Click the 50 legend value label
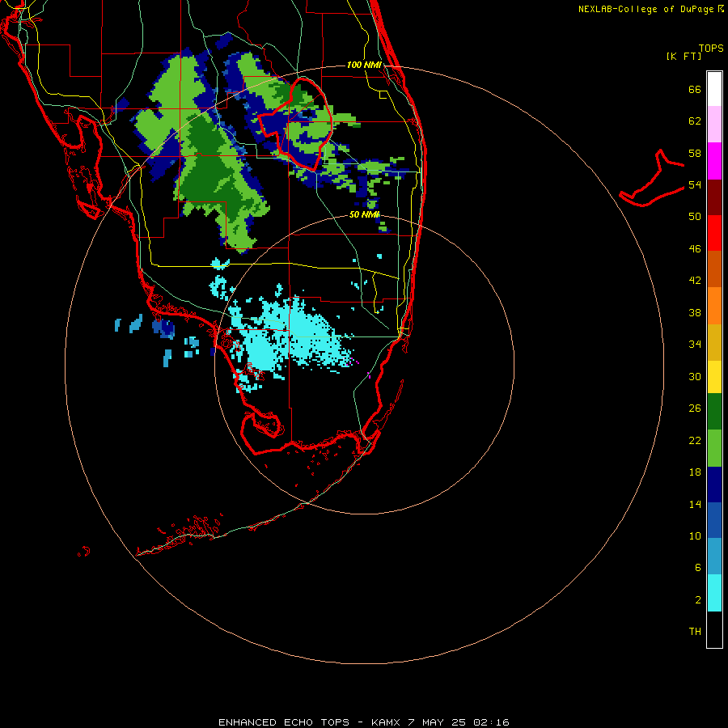The width and height of the screenshot is (728, 728). coord(695,216)
